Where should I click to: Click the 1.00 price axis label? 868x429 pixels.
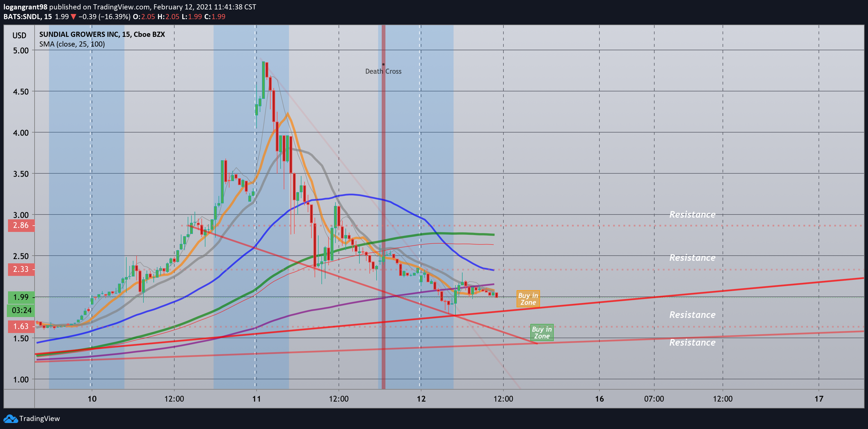click(21, 380)
